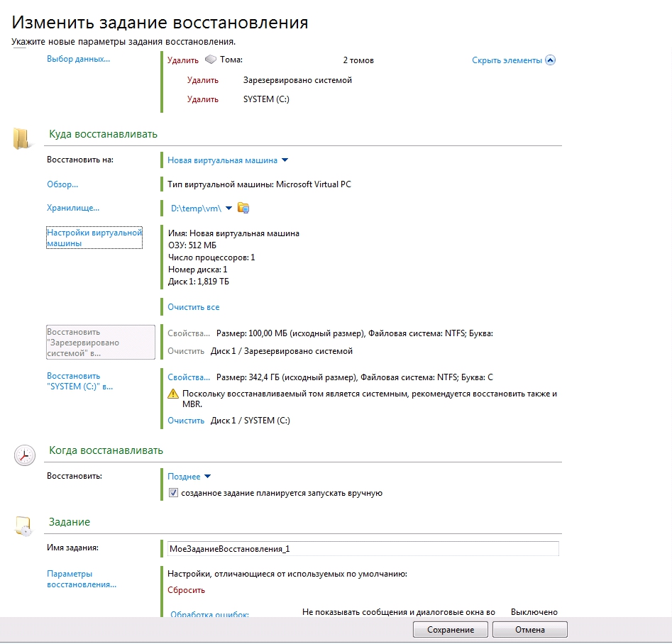Viewport: 672px width, 644px height.
Task: Toggle the manual task launch checkbox
Action: pyautogui.click(x=173, y=493)
